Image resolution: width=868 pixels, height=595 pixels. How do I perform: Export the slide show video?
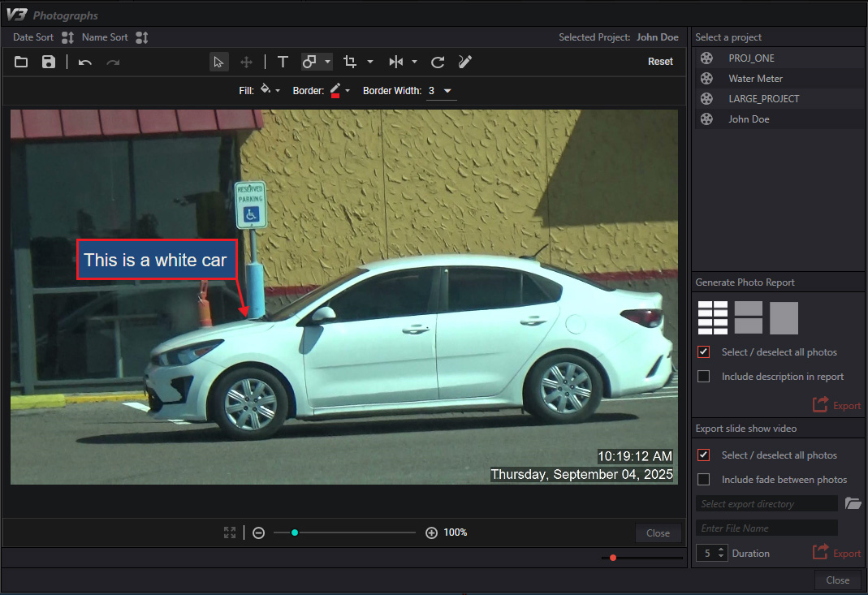[836, 552]
